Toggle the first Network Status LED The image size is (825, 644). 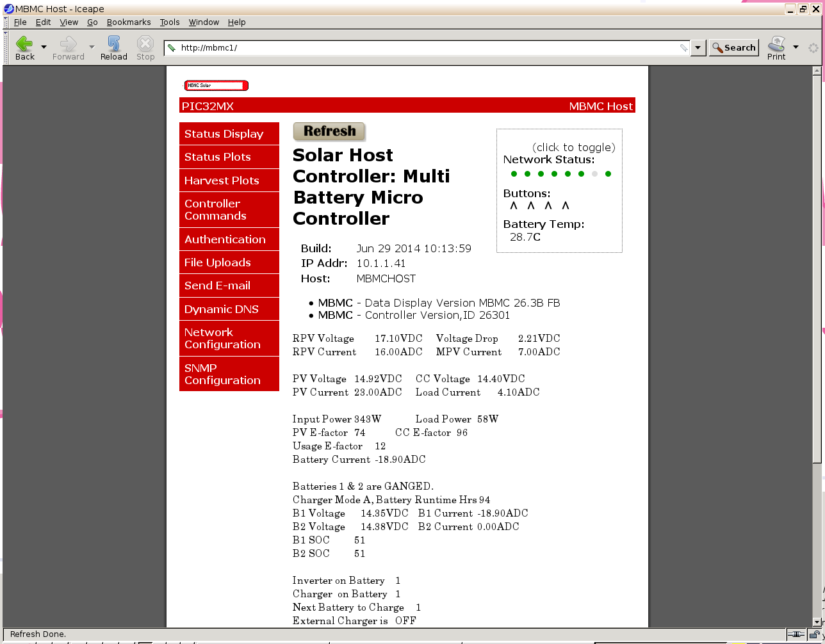click(514, 174)
